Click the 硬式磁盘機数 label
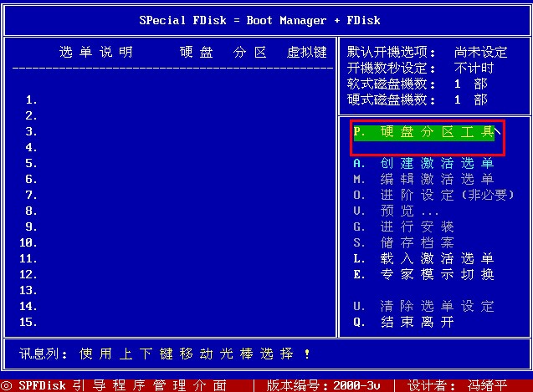This screenshot has width=533, height=392. (391, 99)
